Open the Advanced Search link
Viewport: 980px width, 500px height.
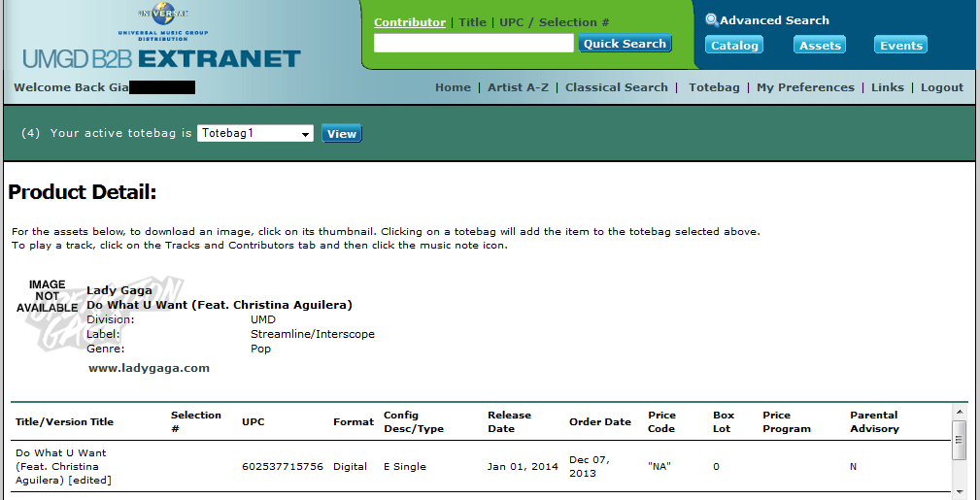point(774,20)
